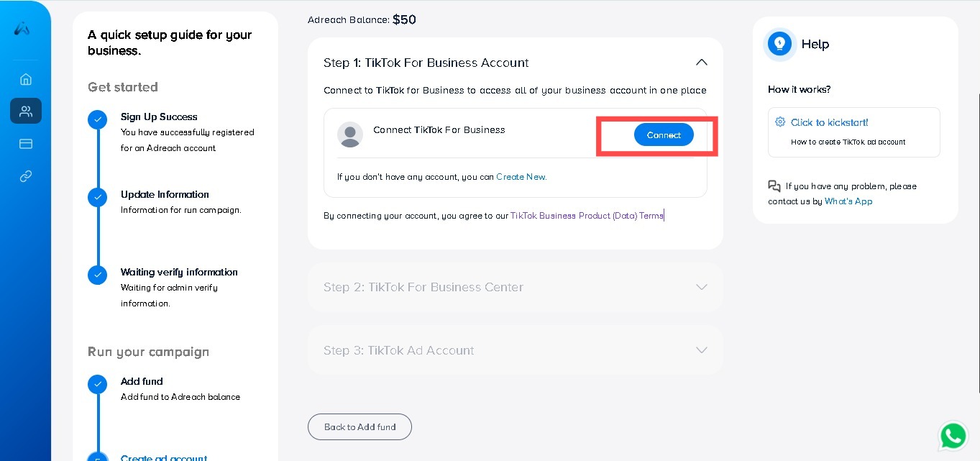Screen dimensions: 980x461
Task: Click the Add fund step checkmark
Action: click(98, 384)
